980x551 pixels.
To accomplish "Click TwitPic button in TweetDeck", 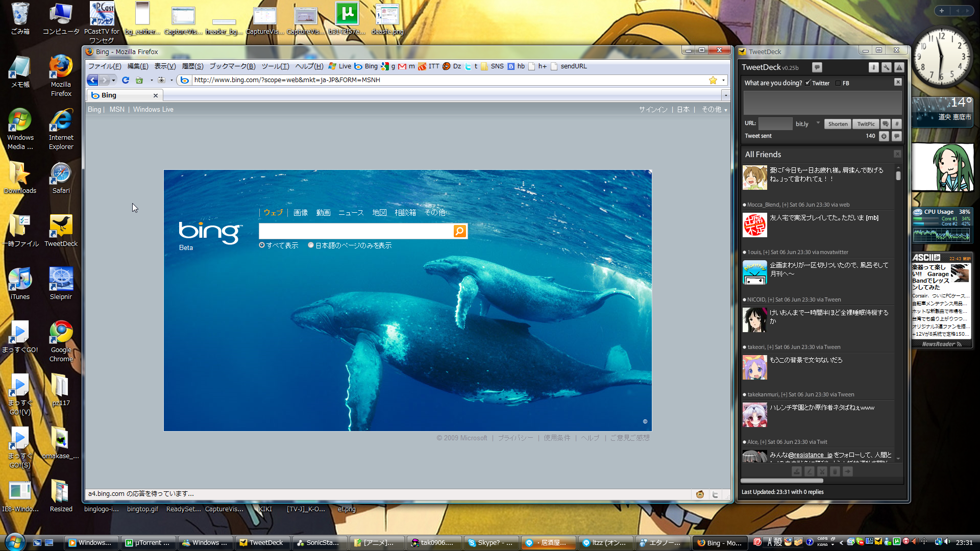I will pos(866,124).
